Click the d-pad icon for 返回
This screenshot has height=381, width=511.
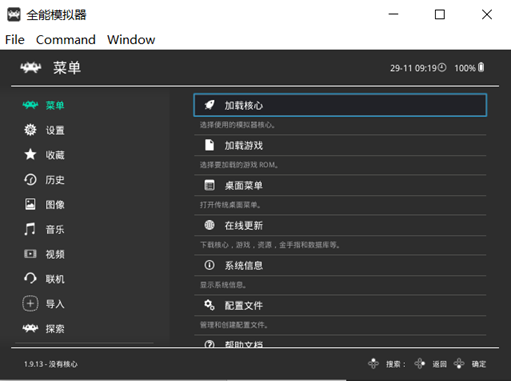[420, 364]
